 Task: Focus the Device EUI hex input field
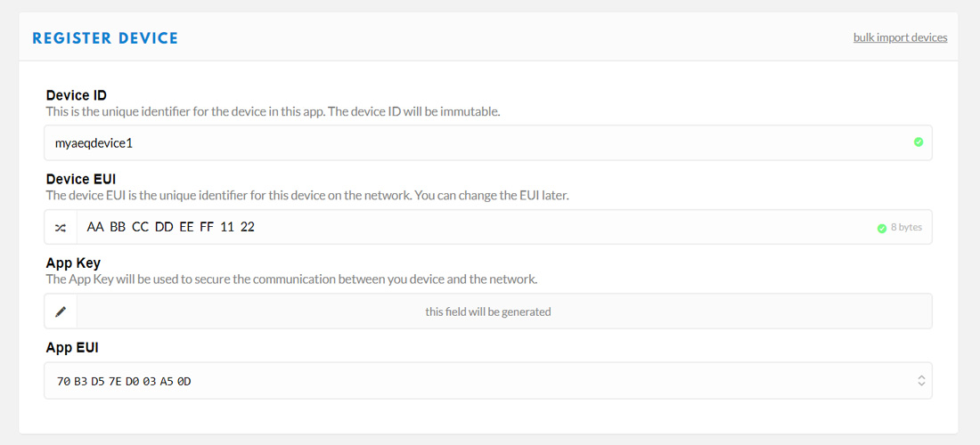504,227
